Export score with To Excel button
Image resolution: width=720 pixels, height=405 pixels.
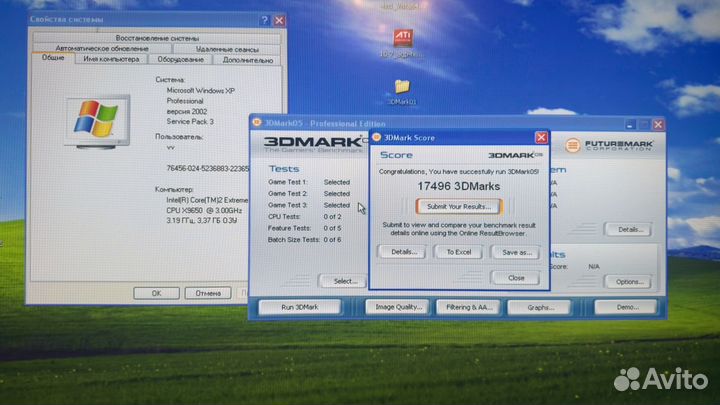pyautogui.click(x=459, y=252)
